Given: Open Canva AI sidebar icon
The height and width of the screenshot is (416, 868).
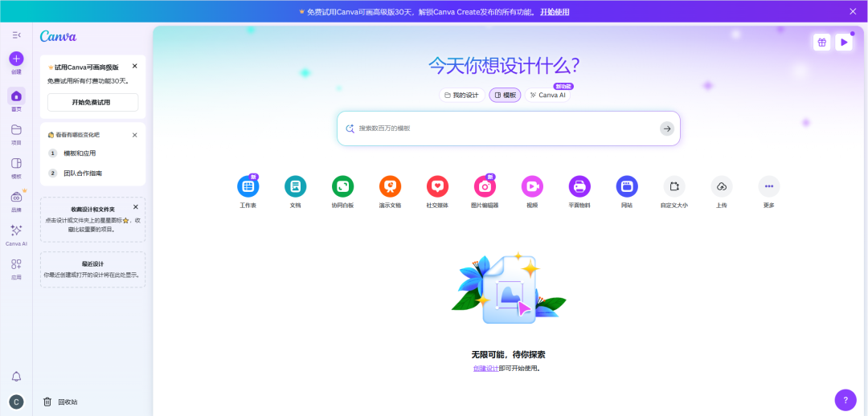Looking at the screenshot, I should coord(16,230).
